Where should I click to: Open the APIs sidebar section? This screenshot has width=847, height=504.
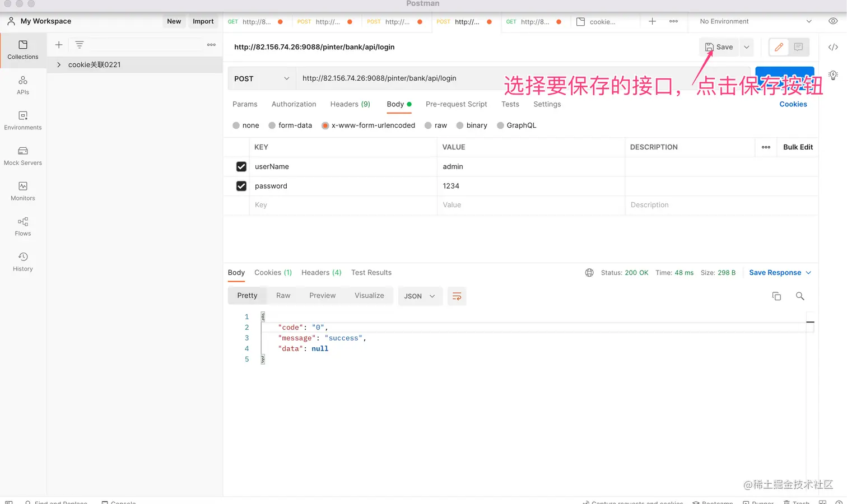23,85
